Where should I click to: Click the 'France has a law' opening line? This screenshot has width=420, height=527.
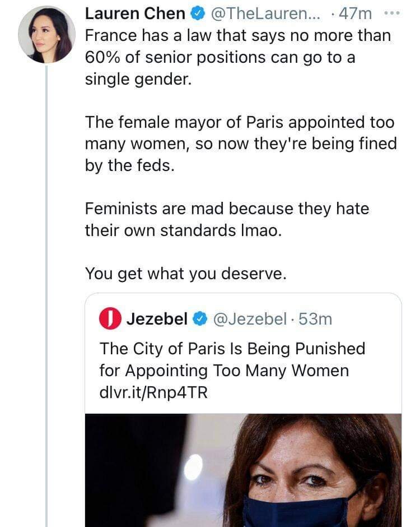click(x=238, y=35)
